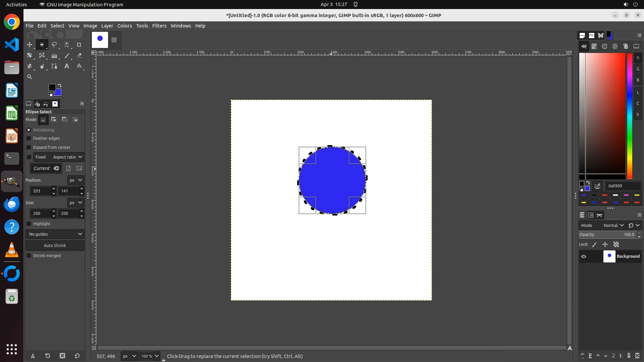Enable the Feather edges checkbox

tap(29, 138)
